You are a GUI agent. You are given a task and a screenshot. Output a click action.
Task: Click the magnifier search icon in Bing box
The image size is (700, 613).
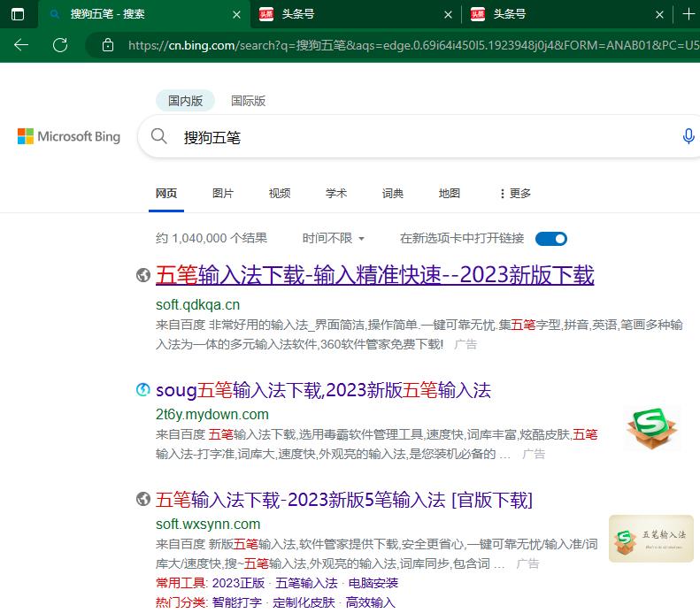tap(159, 136)
